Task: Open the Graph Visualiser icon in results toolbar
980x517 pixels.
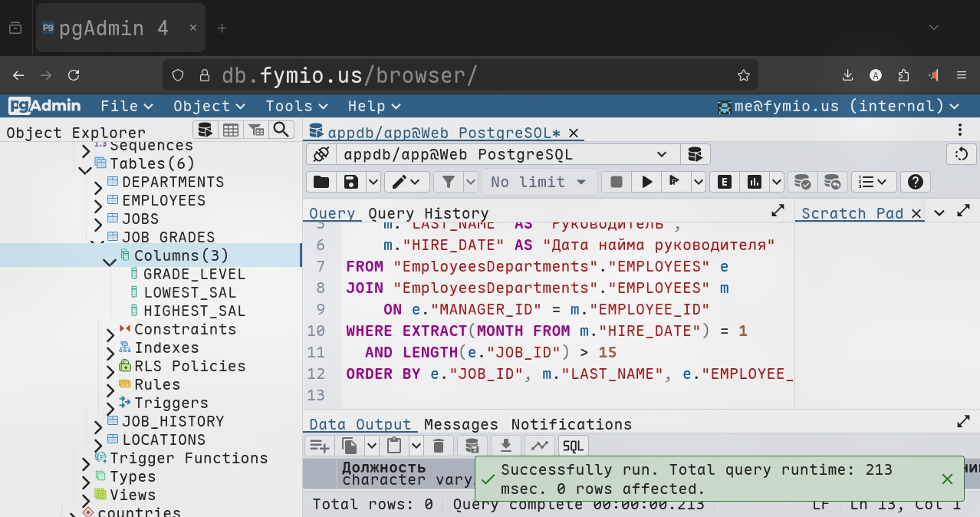Action: tap(540, 446)
